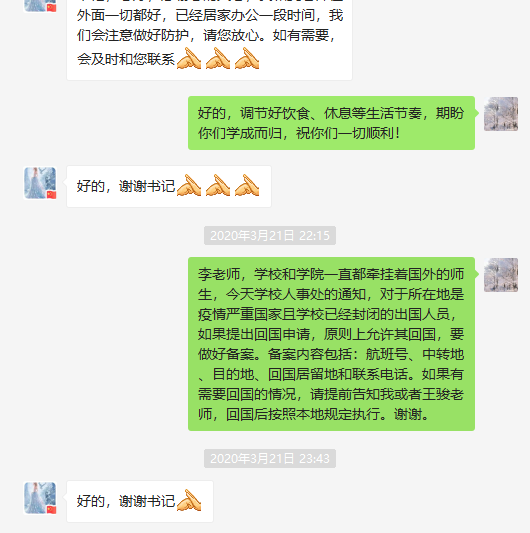This screenshot has width=530, height=533.
Task: Select green bubble starting "好的,调节好饮食"
Action: click(331, 123)
